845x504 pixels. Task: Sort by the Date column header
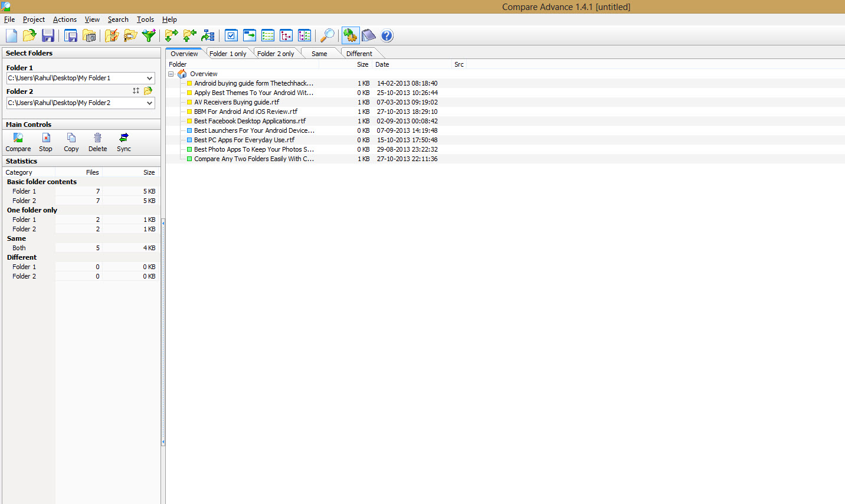[x=411, y=64]
